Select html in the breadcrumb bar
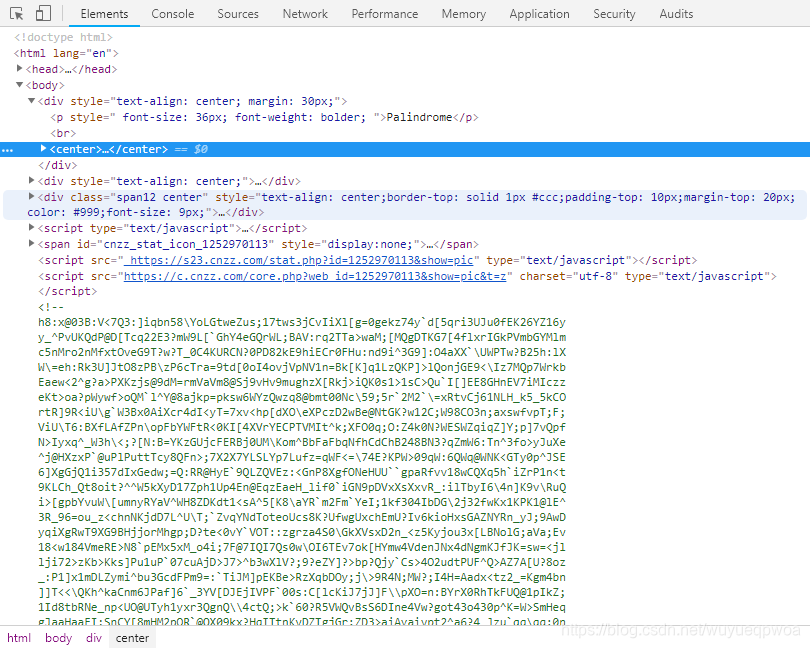The height and width of the screenshot is (648, 810). point(19,638)
